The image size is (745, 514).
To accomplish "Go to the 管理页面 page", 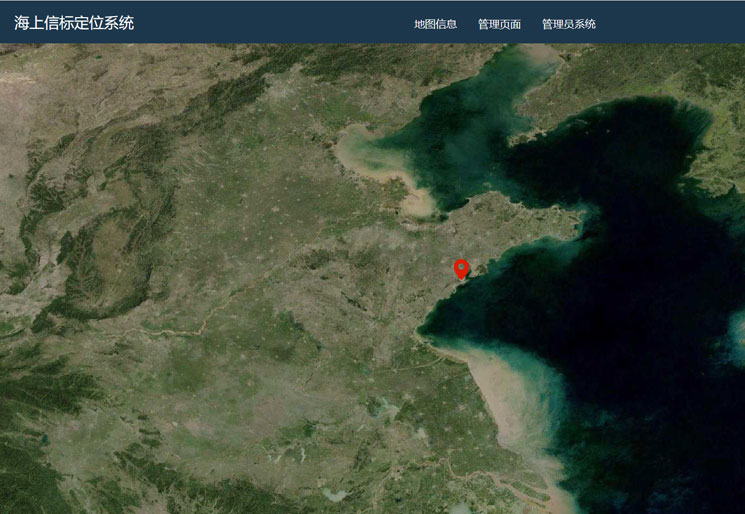I will (499, 24).
